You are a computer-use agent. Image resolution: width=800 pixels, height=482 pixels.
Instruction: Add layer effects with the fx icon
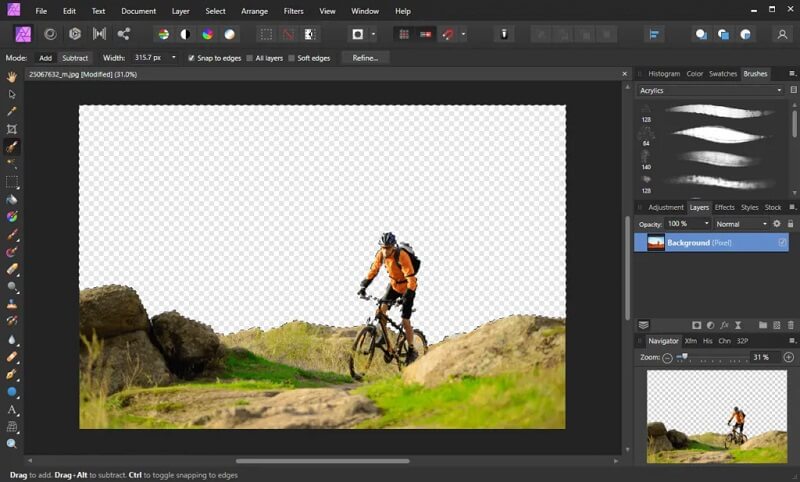[725, 325]
